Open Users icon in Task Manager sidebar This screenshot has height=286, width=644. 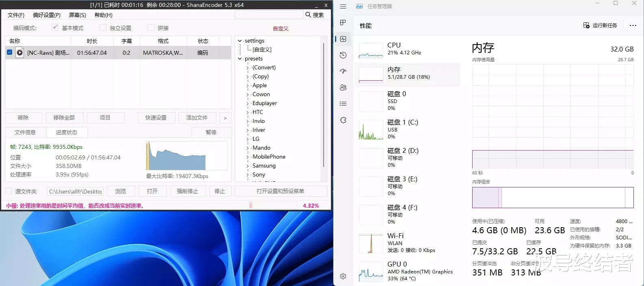click(x=343, y=87)
